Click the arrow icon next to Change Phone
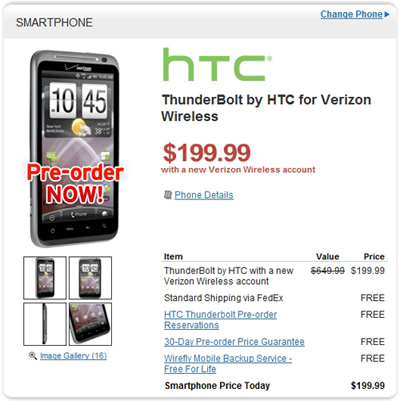400x401 pixels. coord(387,14)
